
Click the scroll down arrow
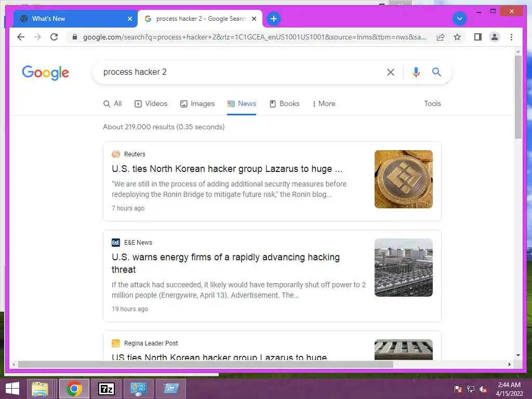point(518,355)
